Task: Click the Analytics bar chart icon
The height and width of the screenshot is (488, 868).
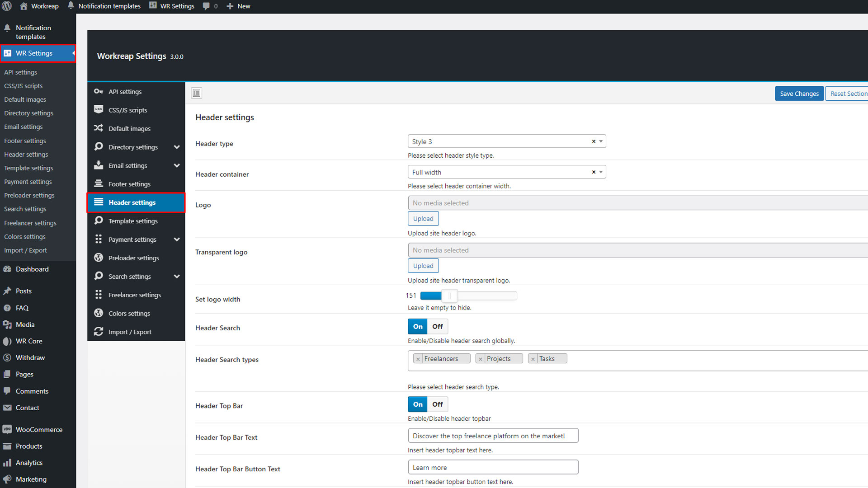Action: [x=7, y=463]
